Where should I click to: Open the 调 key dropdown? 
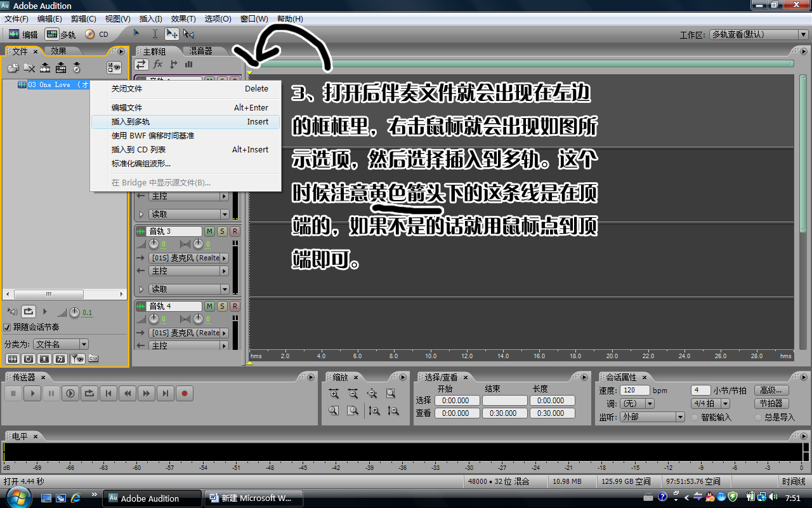pyautogui.click(x=637, y=403)
